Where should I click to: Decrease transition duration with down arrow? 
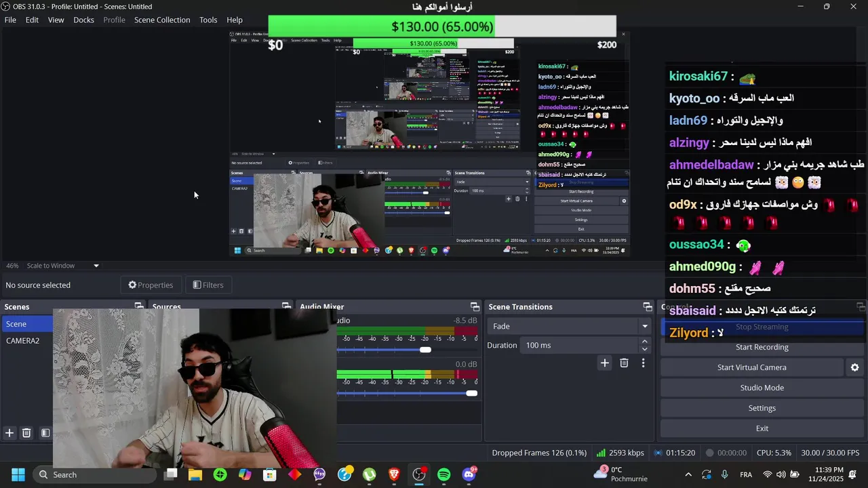tap(645, 349)
